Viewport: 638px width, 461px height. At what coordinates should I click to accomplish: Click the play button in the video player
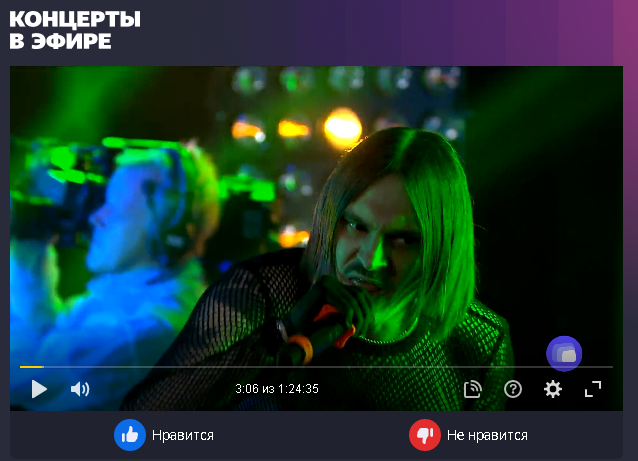[39, 389]
